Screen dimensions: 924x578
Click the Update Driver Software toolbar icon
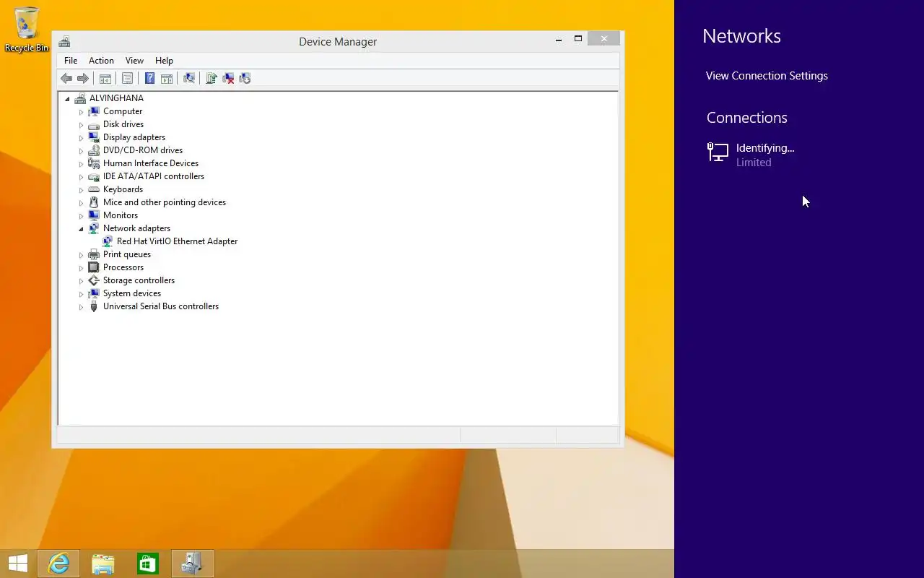(212, 78)
